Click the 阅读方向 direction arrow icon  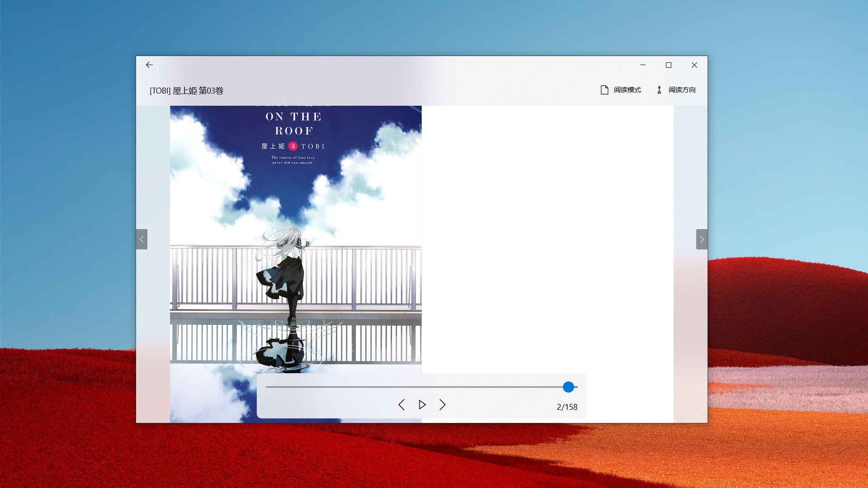[659, 90]
